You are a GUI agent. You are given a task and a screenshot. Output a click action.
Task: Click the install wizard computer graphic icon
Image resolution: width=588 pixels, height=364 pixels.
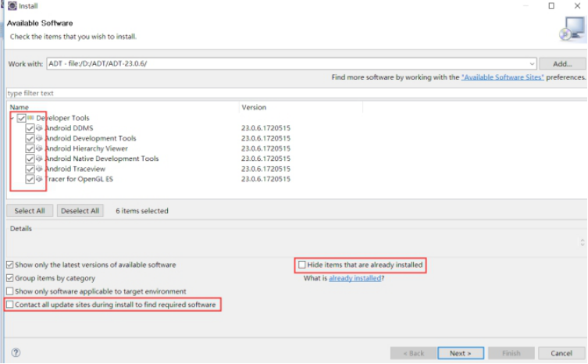point(572,29)
